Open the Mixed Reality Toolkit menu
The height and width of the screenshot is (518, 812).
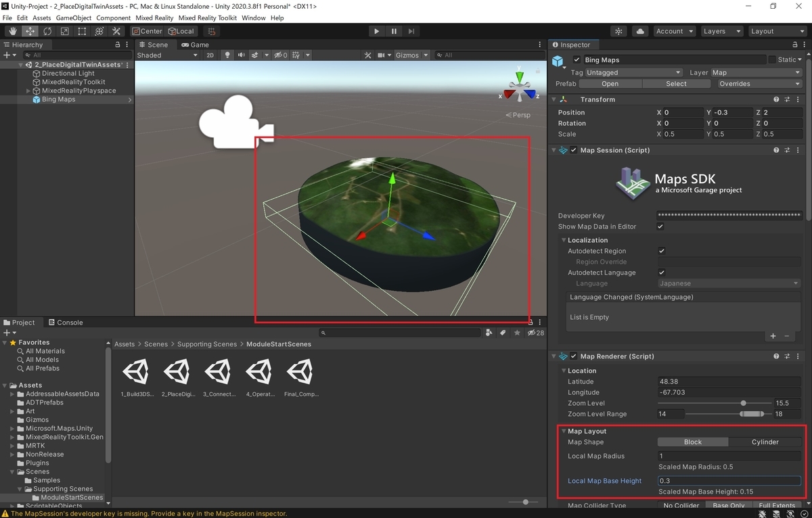(208, 18)
